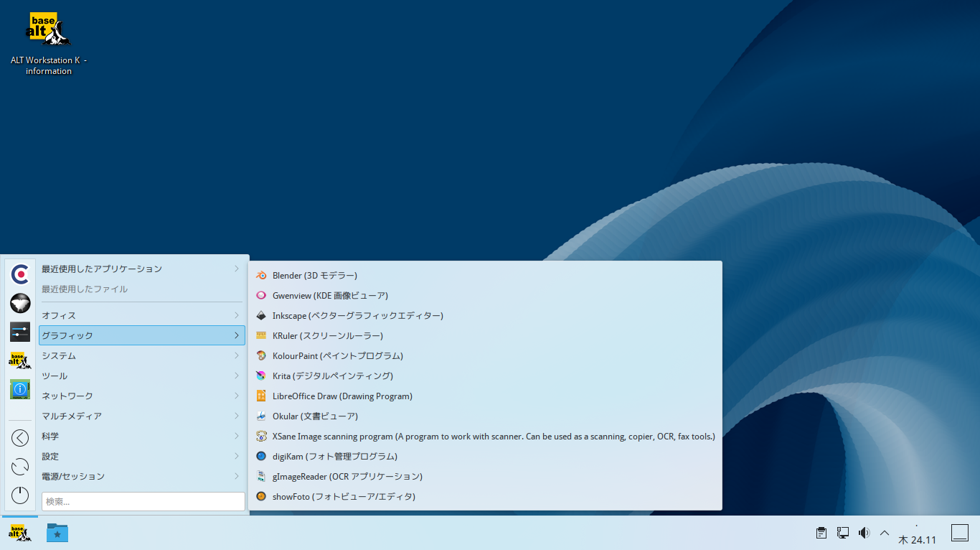Open the システム category
Screen dimensions: 980x550
tap(142, 355)
